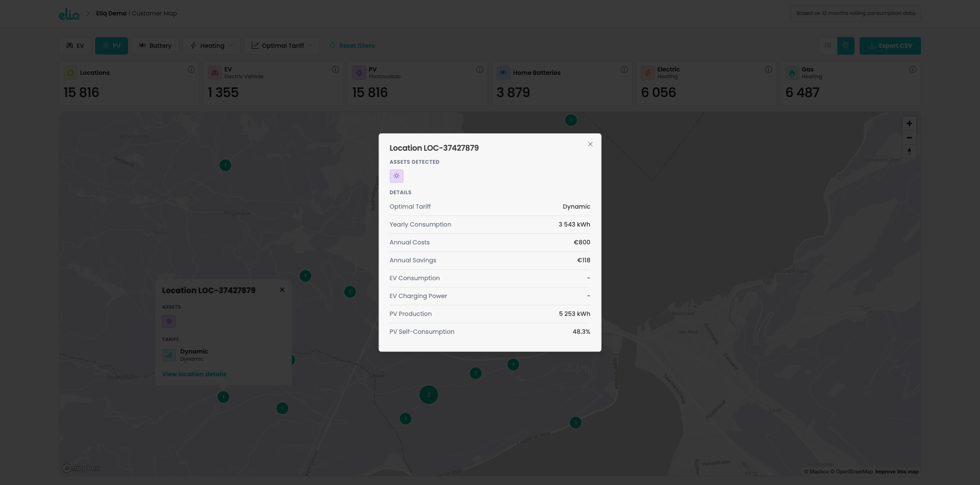Close the map popup for LOC-37427879
Viewport: 980px width, 485px height.
[x=282, y=290]
